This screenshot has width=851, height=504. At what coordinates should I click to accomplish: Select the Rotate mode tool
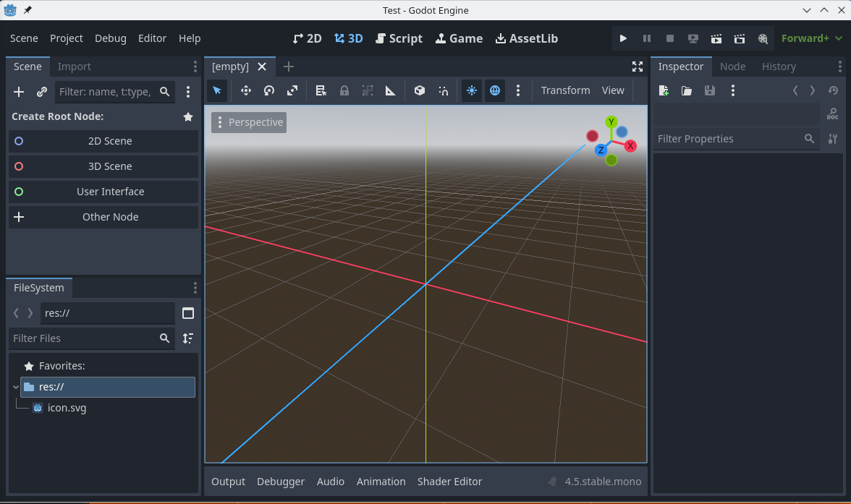[x=268, y=90]
